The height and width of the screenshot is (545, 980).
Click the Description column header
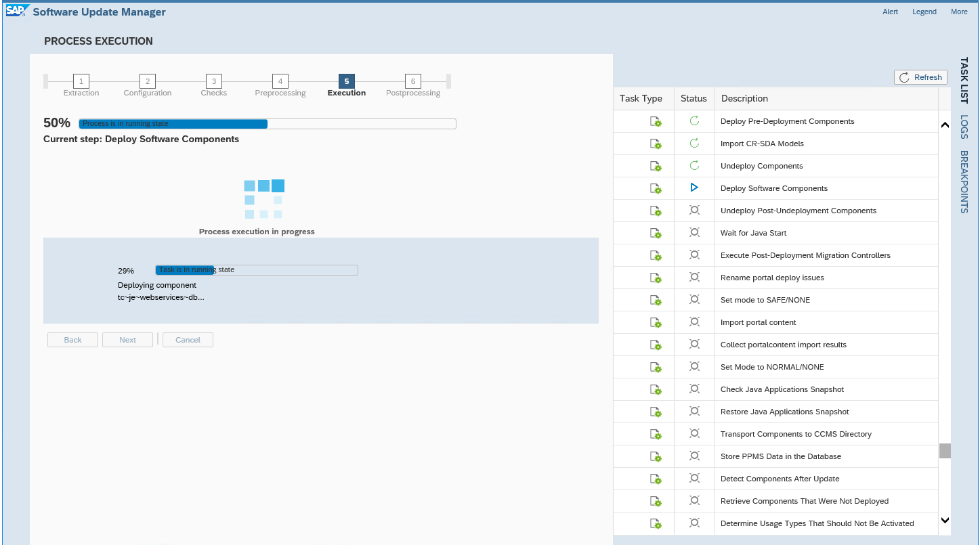tap(826, 99)
